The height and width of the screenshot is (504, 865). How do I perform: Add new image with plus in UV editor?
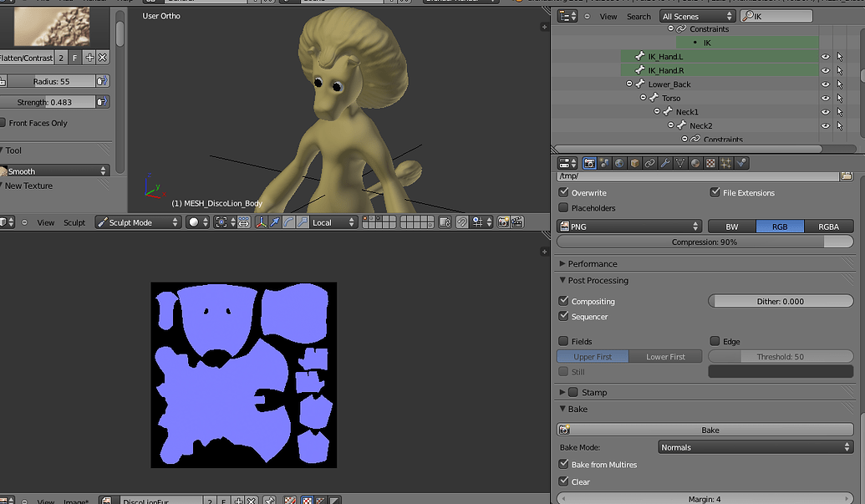[238, 501]
